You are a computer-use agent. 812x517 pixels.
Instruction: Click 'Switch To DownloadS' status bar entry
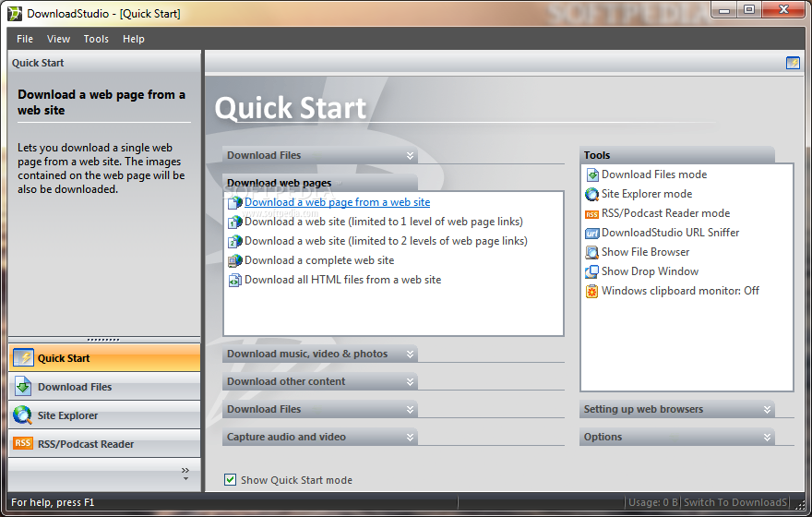735,502
